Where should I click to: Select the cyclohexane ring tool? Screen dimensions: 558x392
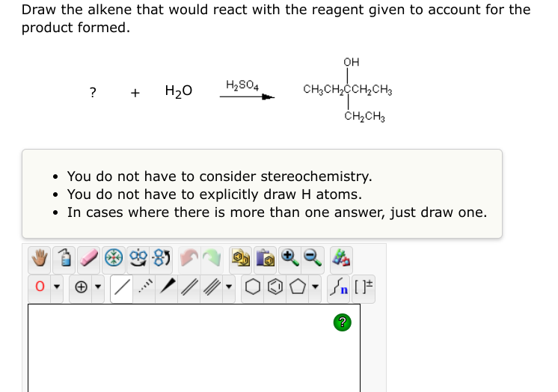[x=253, y=287]
